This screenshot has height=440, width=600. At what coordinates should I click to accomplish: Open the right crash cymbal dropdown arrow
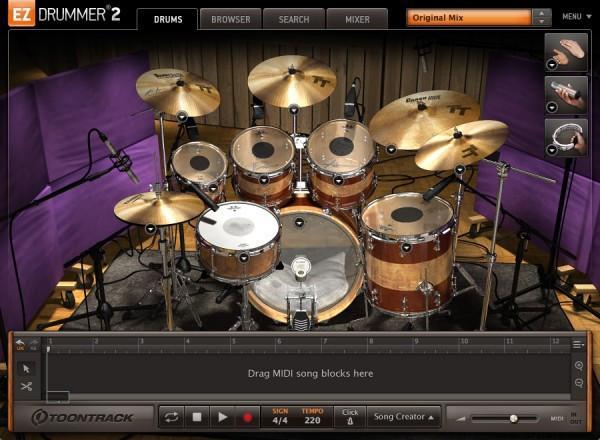[x=460, y=169]
